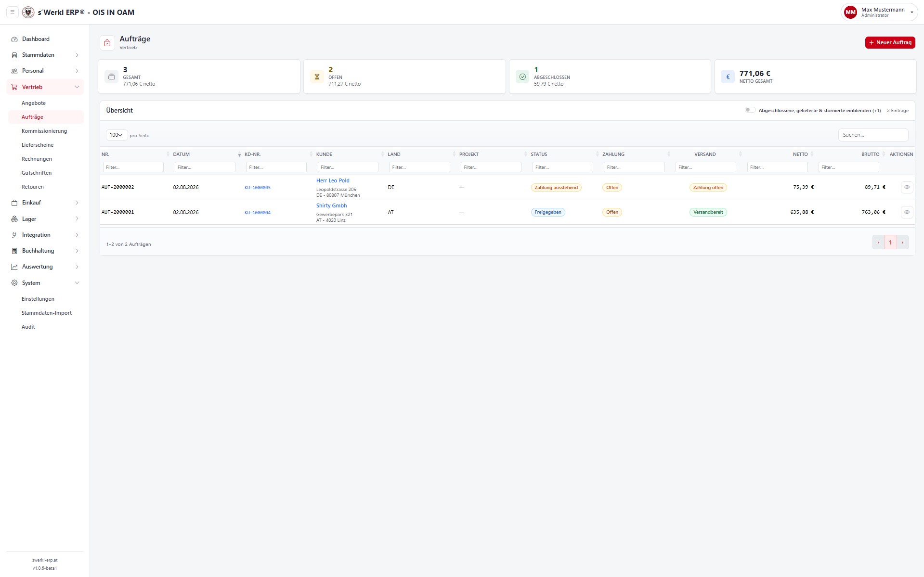Image resolution: width=924 pixels, height=577 pixels.
Task: Click the Suchen search field
Action: pyautogui.click(x=873, y=135)
